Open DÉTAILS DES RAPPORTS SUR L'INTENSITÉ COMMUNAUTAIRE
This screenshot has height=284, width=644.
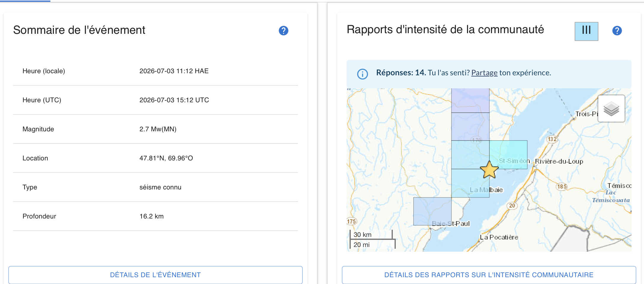489,275
